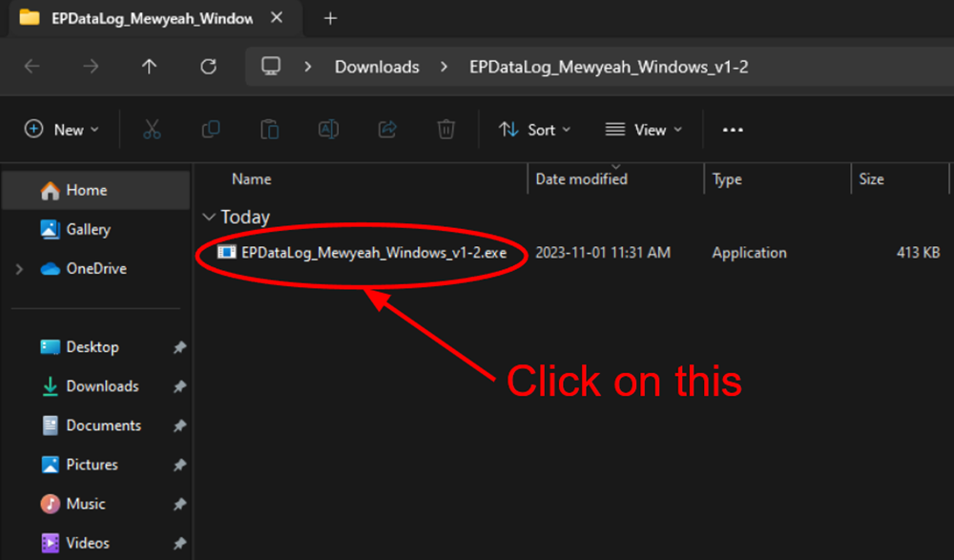Click the Rename icon in toolbar
This screenshot has width=954, height=560.
pyautogui.click(x=328, y=130)
